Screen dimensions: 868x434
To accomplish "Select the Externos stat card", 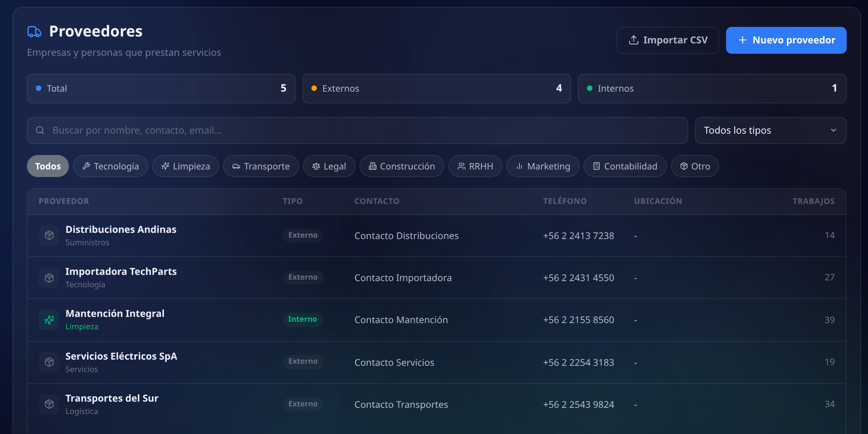I will [437, 88].
